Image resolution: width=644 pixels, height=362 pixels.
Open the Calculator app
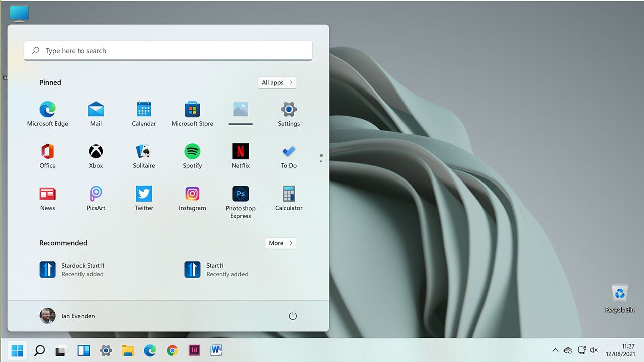[289, 199]
